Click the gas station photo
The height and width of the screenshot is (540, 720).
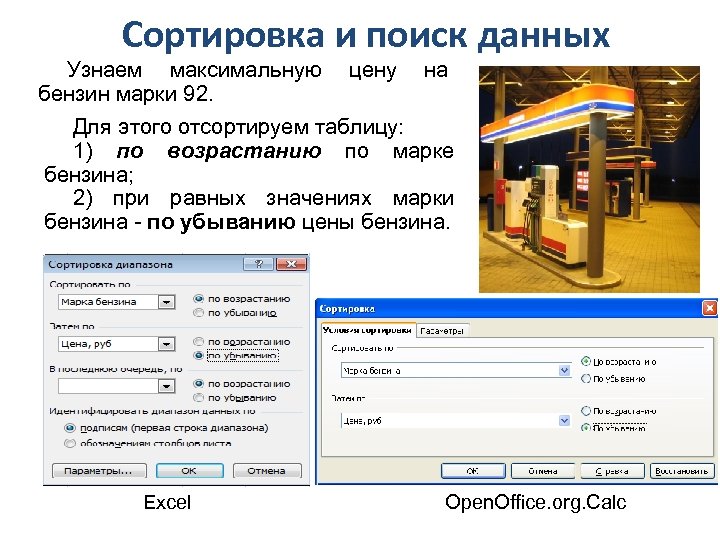(x=589, y=180)
